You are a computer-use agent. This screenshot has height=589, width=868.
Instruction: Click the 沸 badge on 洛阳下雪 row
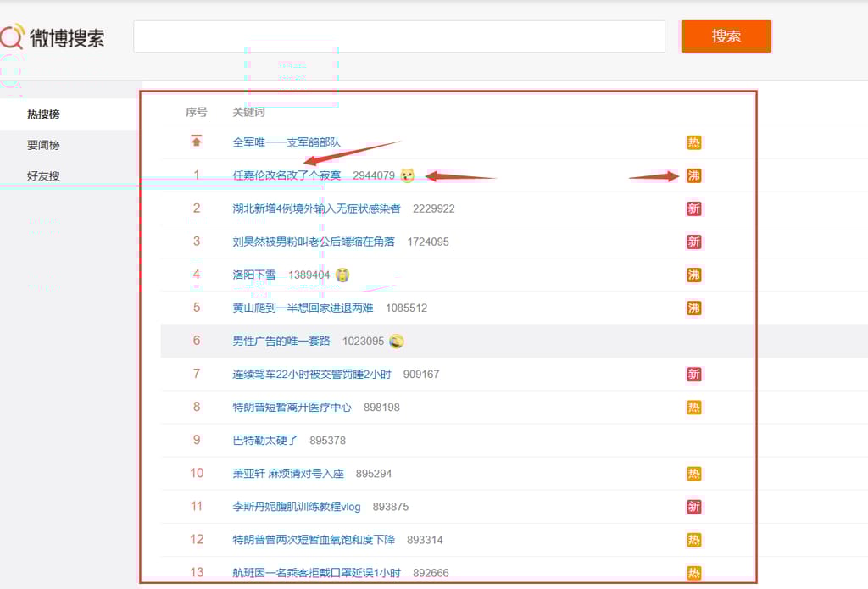click(x=693, y=275)
